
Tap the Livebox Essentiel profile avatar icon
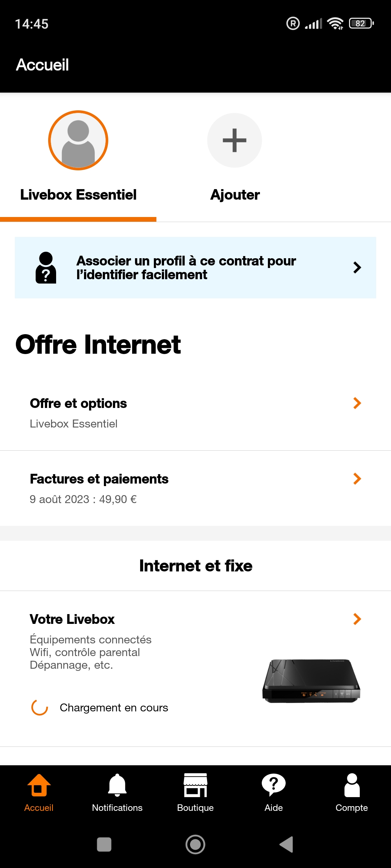click(78, 140)
